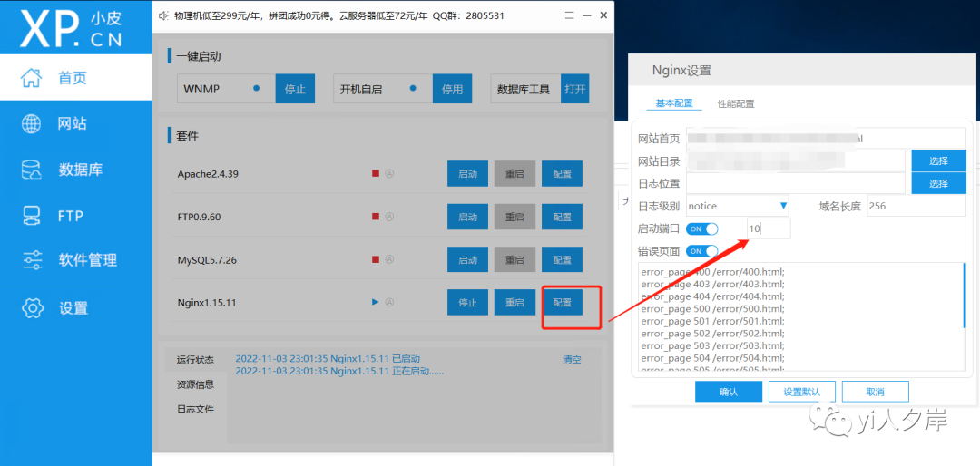Start FTP0.9.60 with 启动 button
The height and width of the screenshot is (466, 980).
point(467,217)
